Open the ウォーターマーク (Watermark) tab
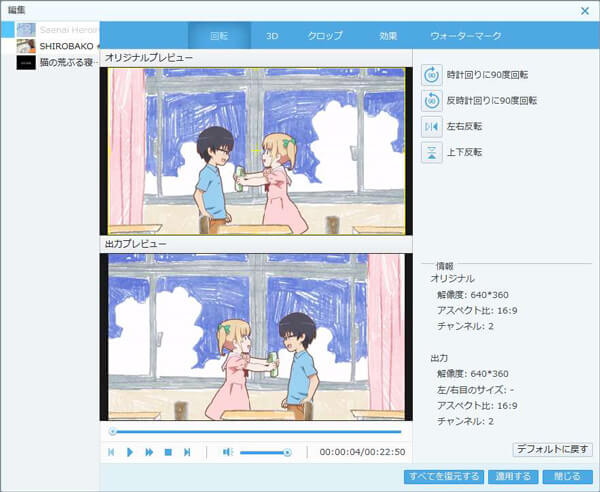 coord(465,36)
